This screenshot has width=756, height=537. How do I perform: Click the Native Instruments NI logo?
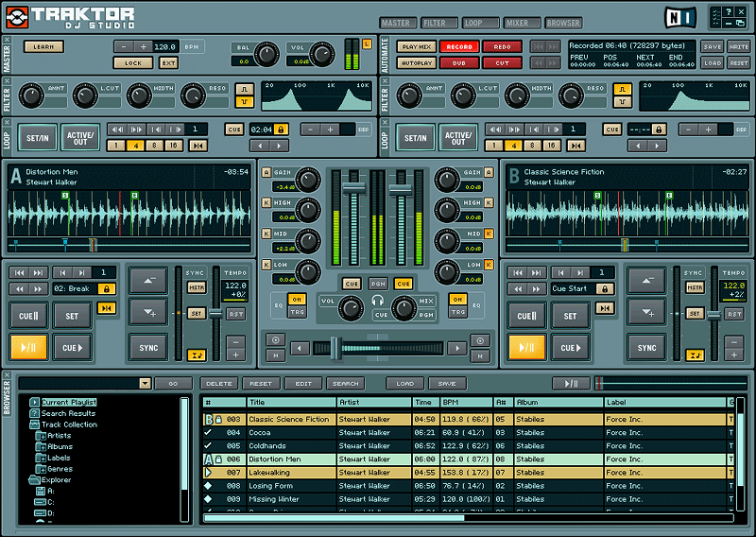click(679, 16)
